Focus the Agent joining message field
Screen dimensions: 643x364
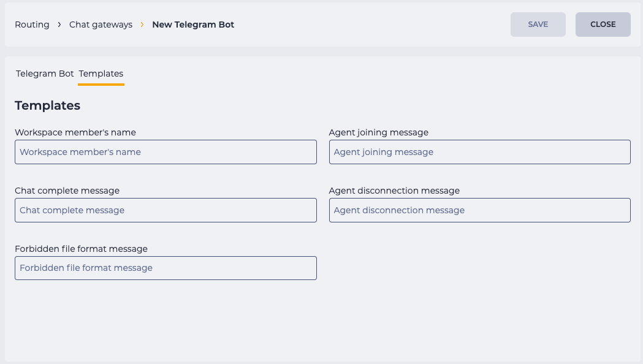pyautogui.click(x=480, y=152)
